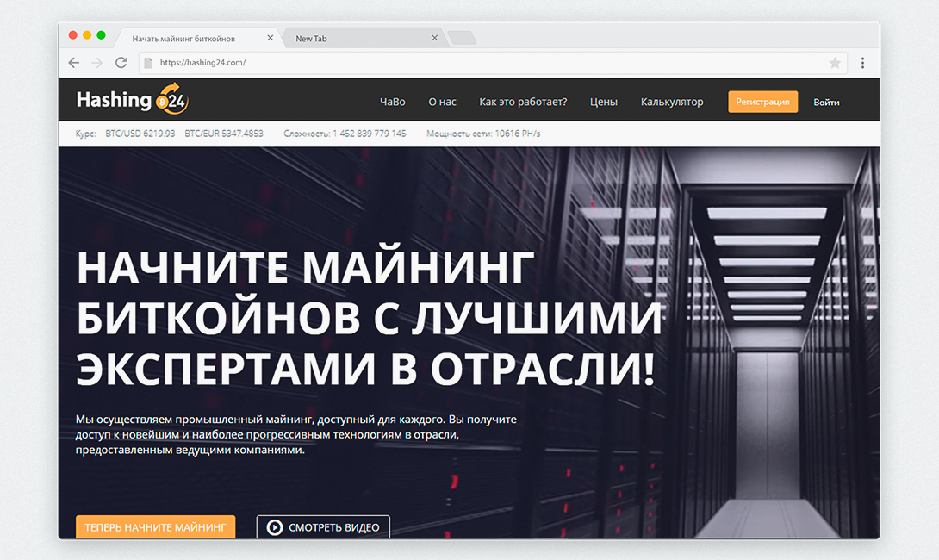Open a new tab with tab-strip button

(x=462, y=38)
